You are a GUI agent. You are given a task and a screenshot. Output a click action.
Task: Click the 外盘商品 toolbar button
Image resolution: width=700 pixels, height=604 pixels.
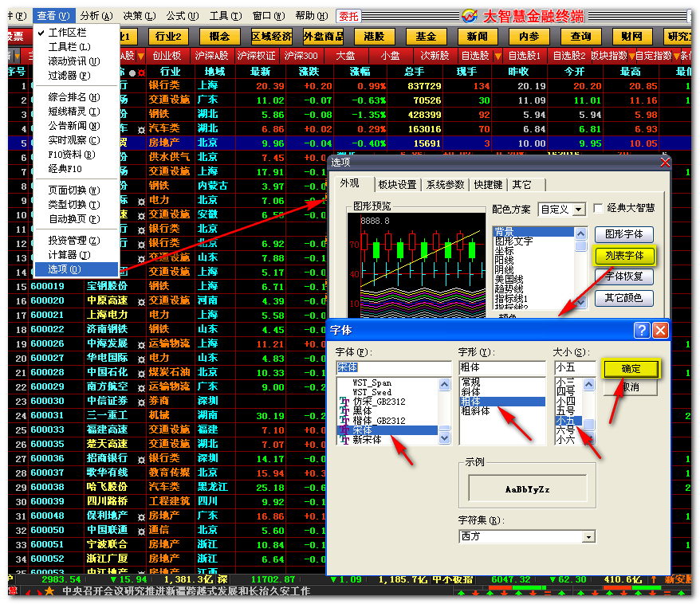click(x=323, y=37)
